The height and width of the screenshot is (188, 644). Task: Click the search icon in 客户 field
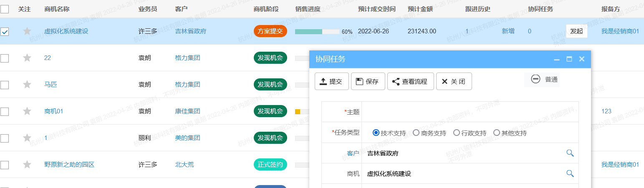[570, 153]
